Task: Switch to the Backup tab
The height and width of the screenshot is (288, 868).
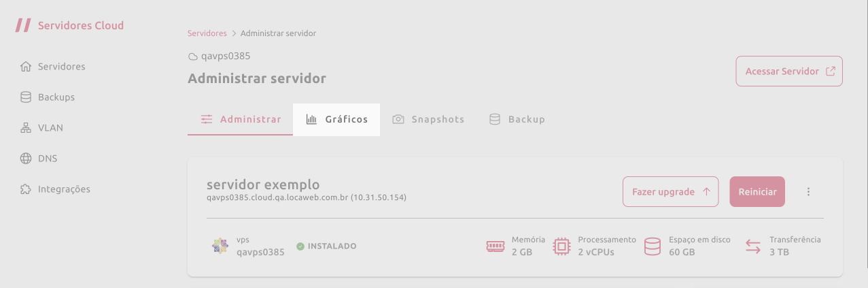Action: click(x=517, y=119)
